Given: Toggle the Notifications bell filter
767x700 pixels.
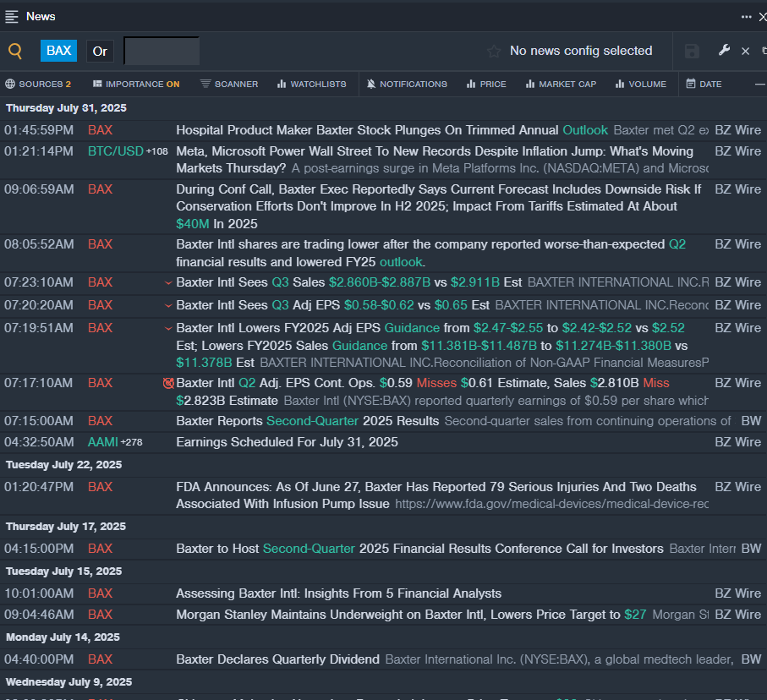Looking at the screenshot, I should (x=407, y=85).
